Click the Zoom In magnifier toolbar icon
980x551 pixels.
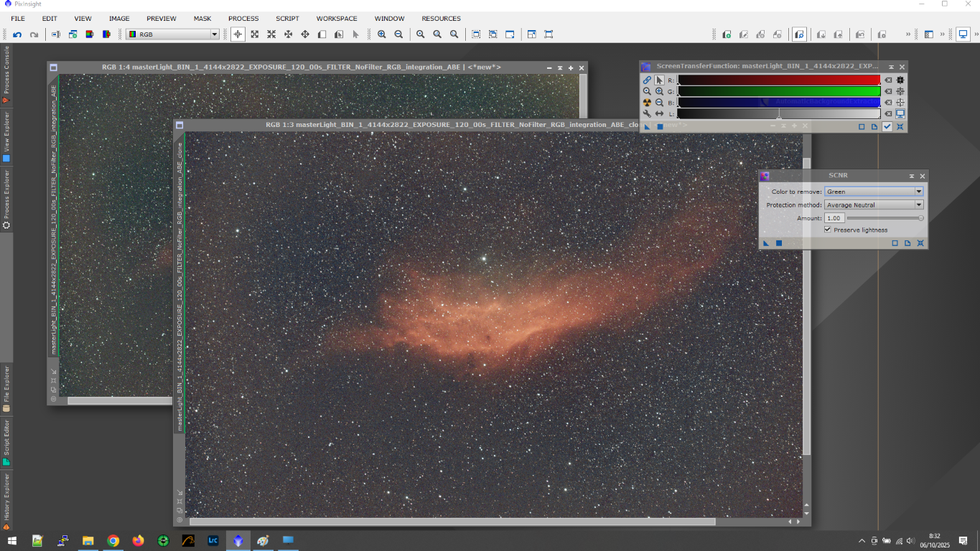[x=381, y=34]
